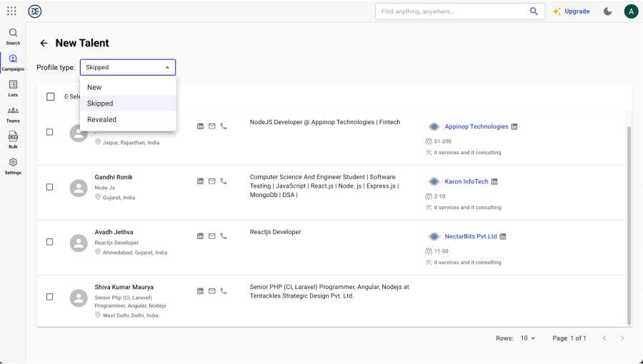Click the New Talent page heading
Image resolution: width=643 pixels, height=364 pixels.
82,43
